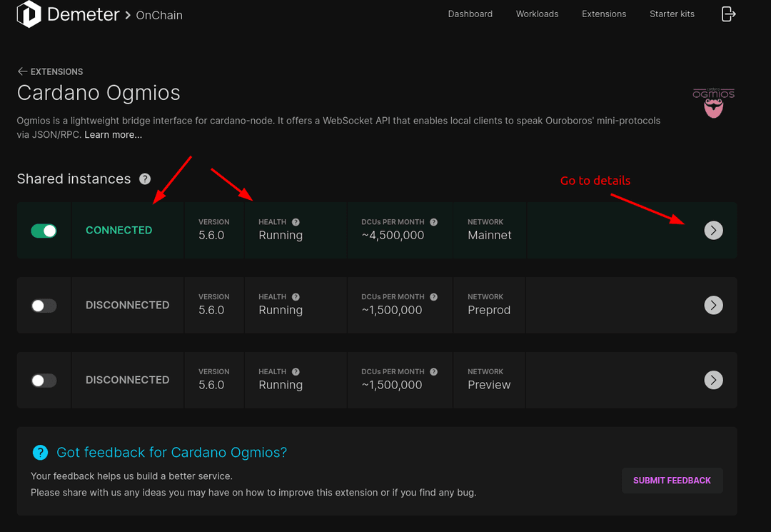The image size is (771, 532).
Task: Click DISCONNECTED status in Preview row
Action: (x=127, y=380)
